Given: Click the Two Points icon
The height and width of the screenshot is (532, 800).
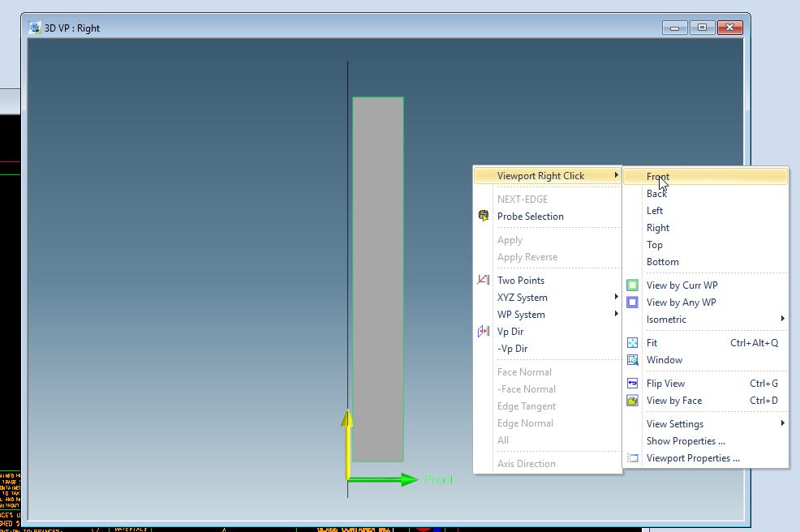Looking at the screenshot, I should point(483,280).
